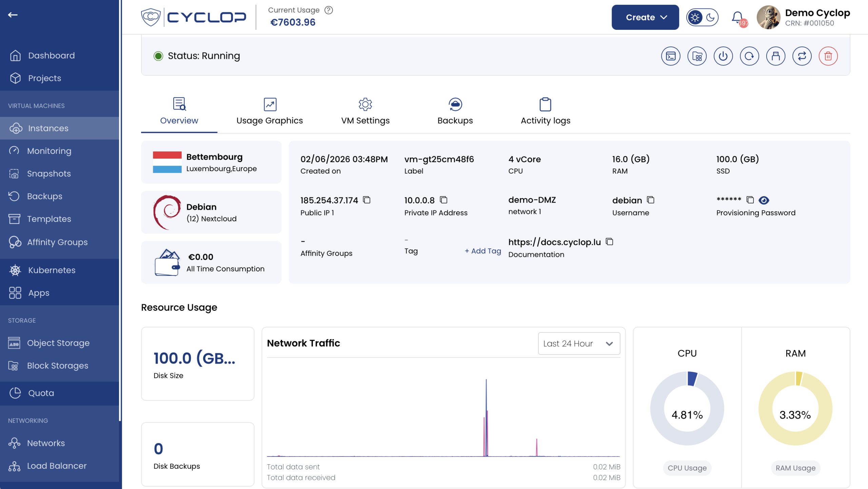868x489 pixels.
Task: Click the reboot instance icon
Action: [749, 56]
